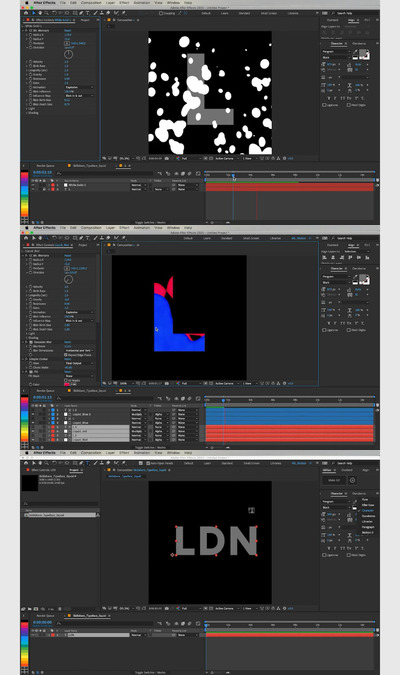Click circular icon beside Make GIF button
Screen dimensions: 400x675
point(352,480)
